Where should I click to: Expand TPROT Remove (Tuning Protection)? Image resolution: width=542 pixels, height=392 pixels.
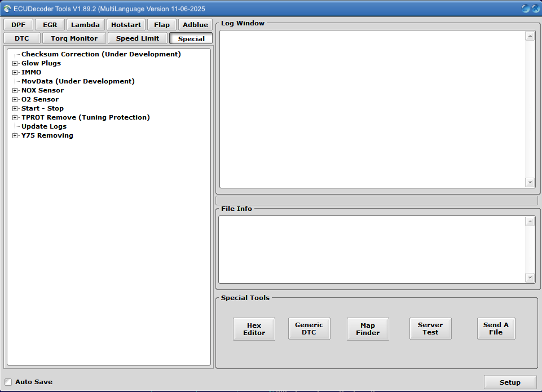point(15,117)
